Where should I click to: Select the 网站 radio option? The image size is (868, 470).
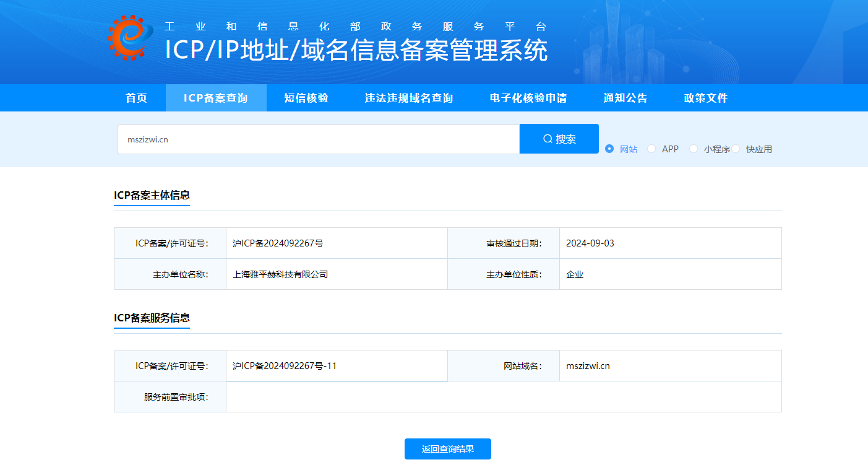(609, 149)
